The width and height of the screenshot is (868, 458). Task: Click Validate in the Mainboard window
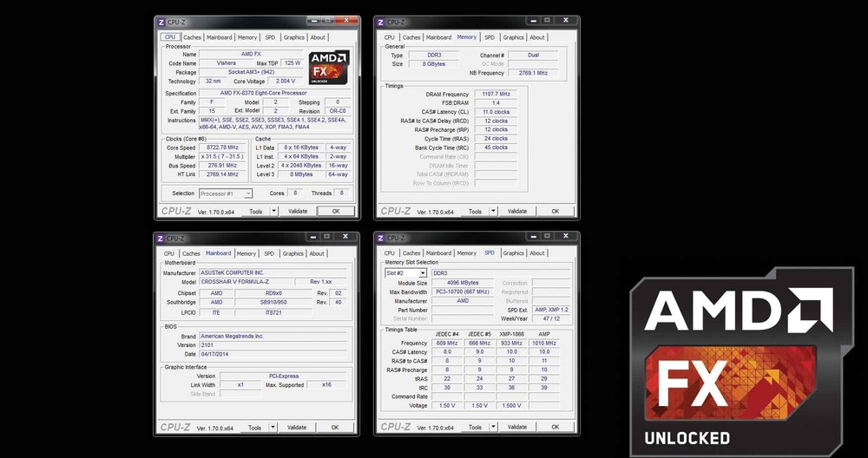[297, 428]
